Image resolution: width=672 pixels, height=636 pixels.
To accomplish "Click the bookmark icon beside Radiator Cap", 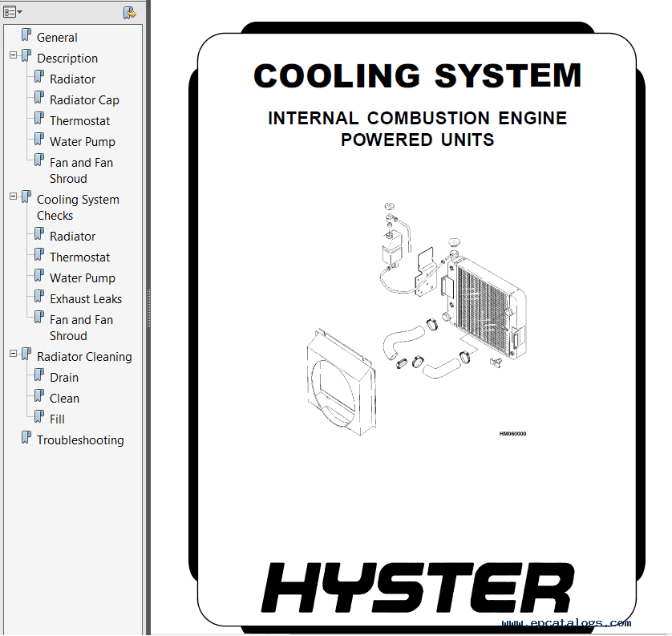I will (39, 97).
